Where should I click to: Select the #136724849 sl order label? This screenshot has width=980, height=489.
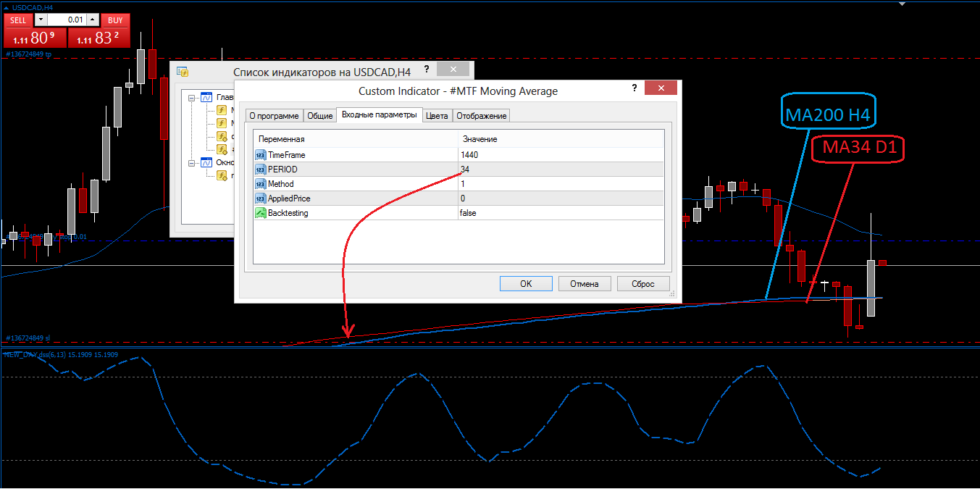click(28, 338)
